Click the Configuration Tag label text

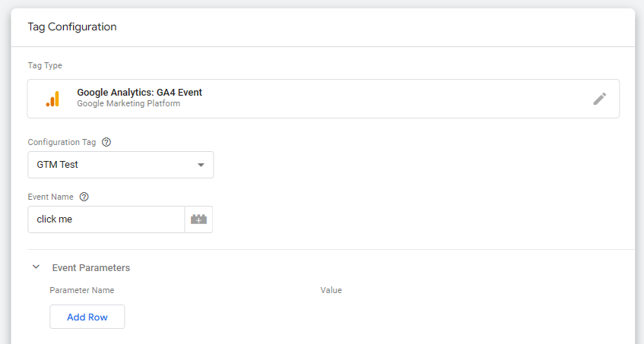pyautogui.click(x=63, y=142)
